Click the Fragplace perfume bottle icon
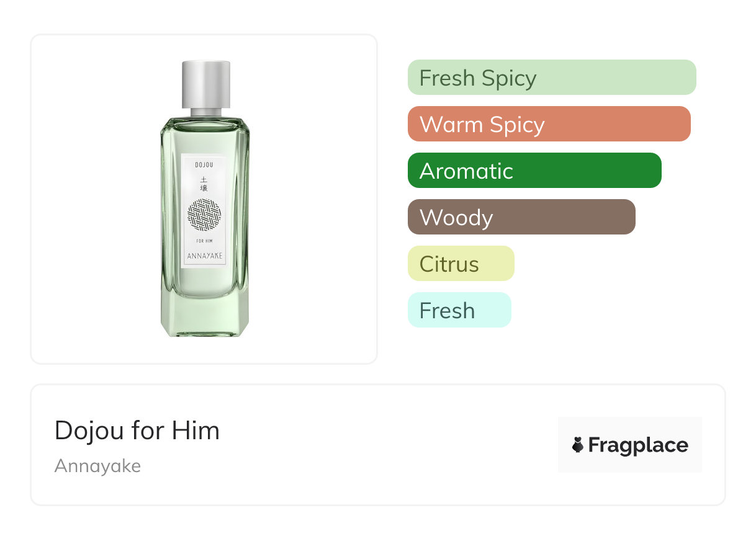This screenshot has width=756, height=536. coord(578,445)
